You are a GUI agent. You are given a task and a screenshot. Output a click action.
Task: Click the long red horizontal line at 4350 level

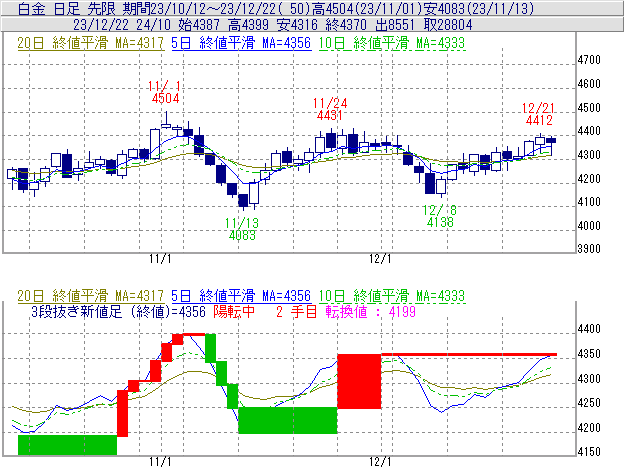[469, 354]
